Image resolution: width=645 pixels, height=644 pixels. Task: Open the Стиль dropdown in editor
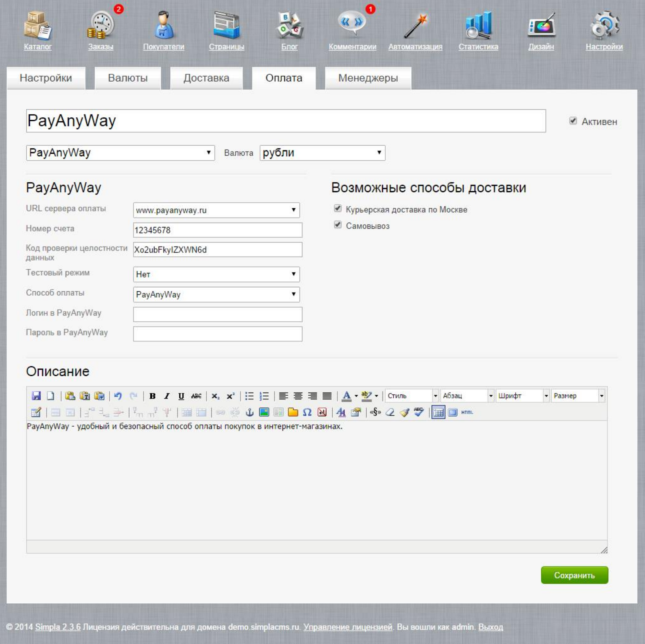(x=412, y=396)
